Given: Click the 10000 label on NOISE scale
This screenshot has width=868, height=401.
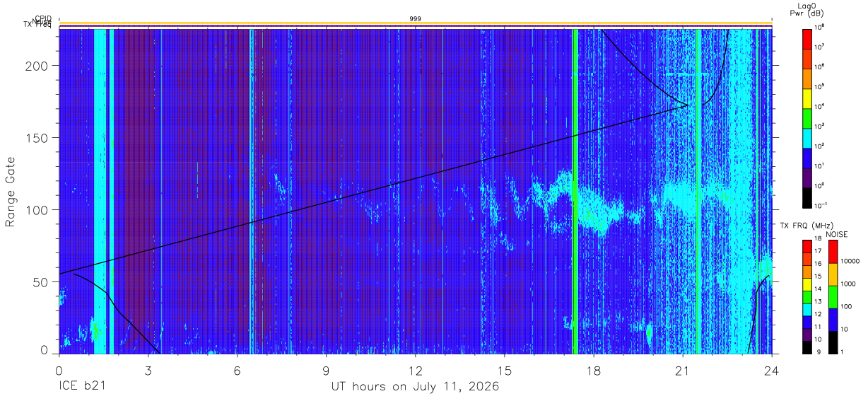Looking at the screenshot, I should tap(850, 260).
